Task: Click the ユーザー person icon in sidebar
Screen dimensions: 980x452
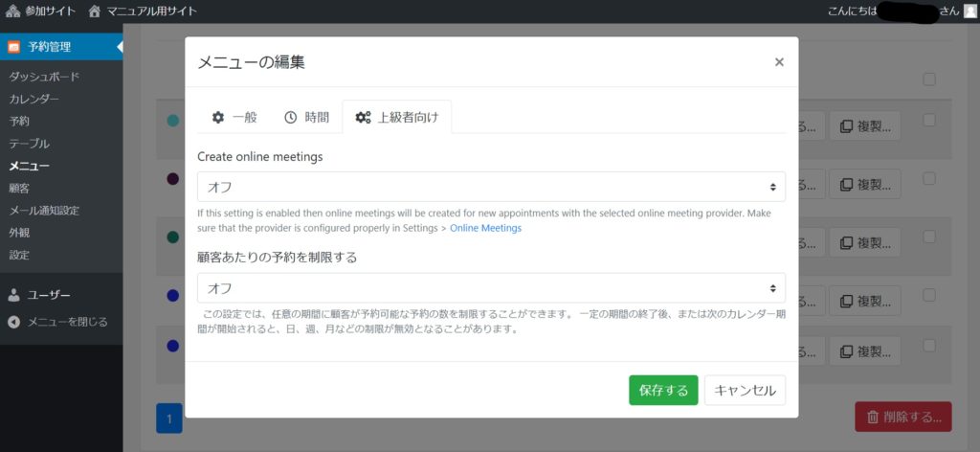Action: [x=13, y=295]
